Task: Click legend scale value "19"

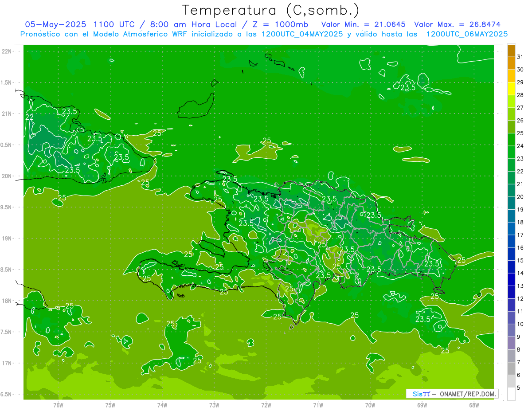Action: tap(520, 209)
